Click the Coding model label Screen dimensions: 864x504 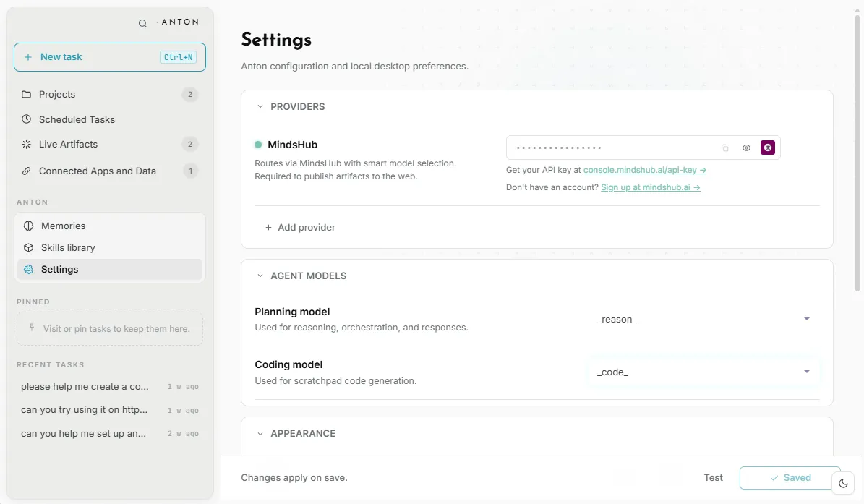pyautogui.click(x=288, y=364)
